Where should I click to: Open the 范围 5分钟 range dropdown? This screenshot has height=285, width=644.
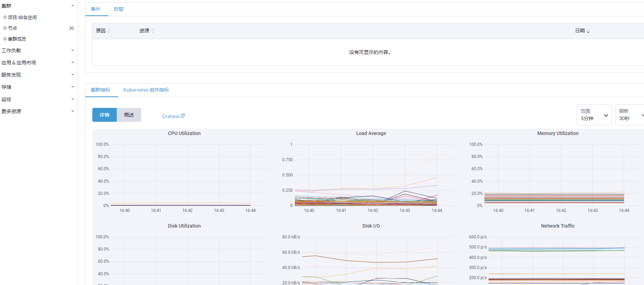coord(594,115)
